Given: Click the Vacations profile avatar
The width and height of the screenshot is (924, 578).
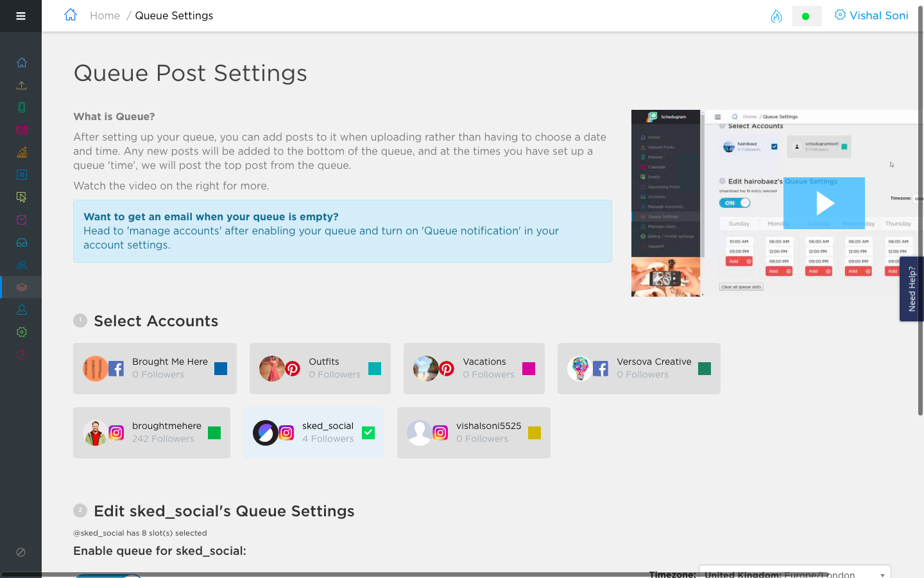Looking at the screenshot, I should pyautogui.click(x=426, y=369).
